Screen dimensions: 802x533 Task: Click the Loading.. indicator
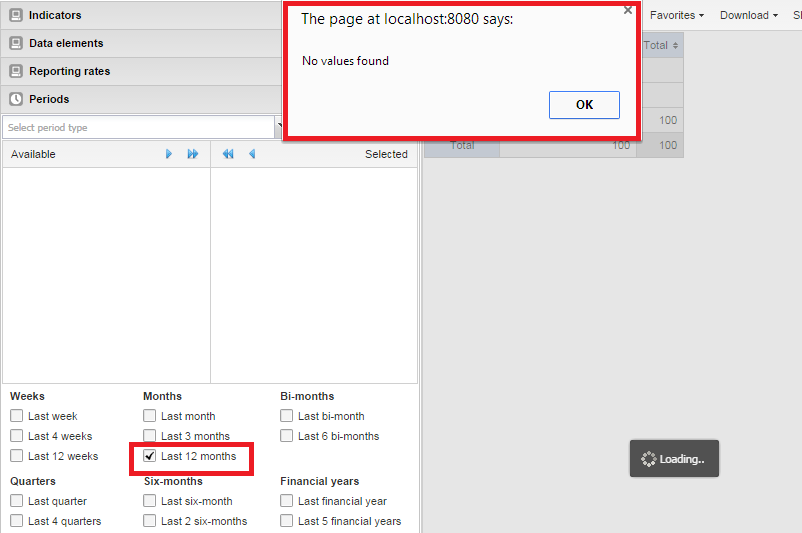coord(674,459)
